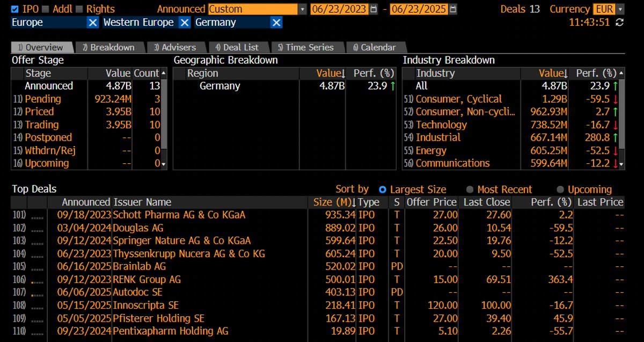
Task: Open the Priced offer stage row
Action: click(86, 112)
